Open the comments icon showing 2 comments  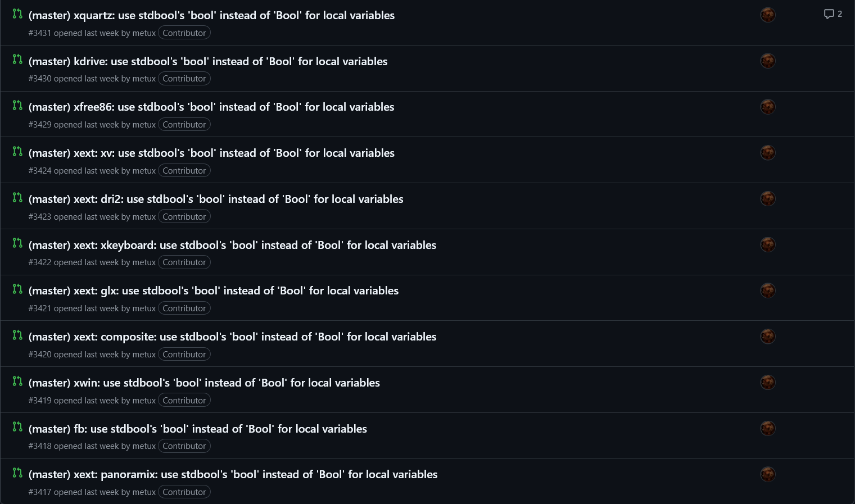click(x=833, y=14)
